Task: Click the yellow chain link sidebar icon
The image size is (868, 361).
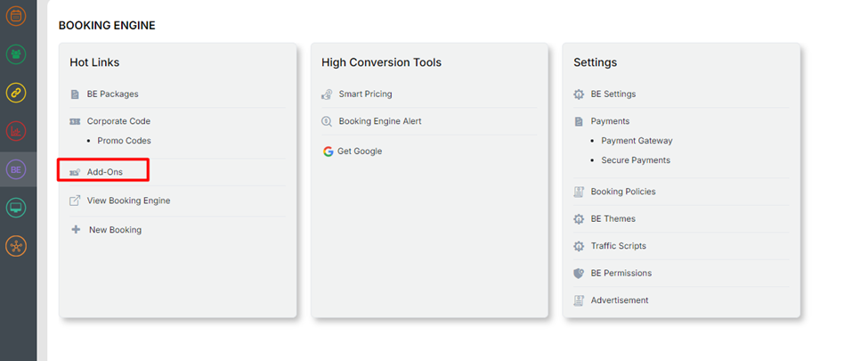Action: 16,93
